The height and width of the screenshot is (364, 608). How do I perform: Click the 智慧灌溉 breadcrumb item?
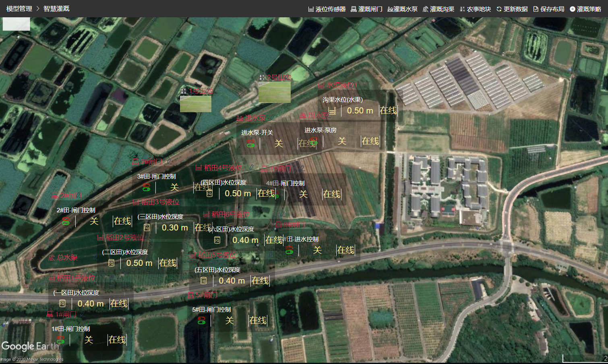point(56,8)
